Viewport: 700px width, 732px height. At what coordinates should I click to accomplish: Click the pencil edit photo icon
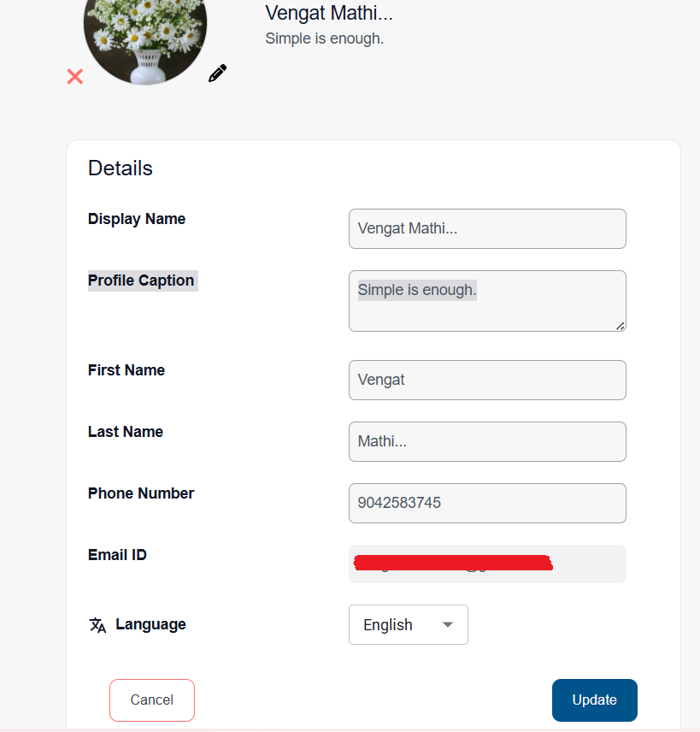click(217, 74)
